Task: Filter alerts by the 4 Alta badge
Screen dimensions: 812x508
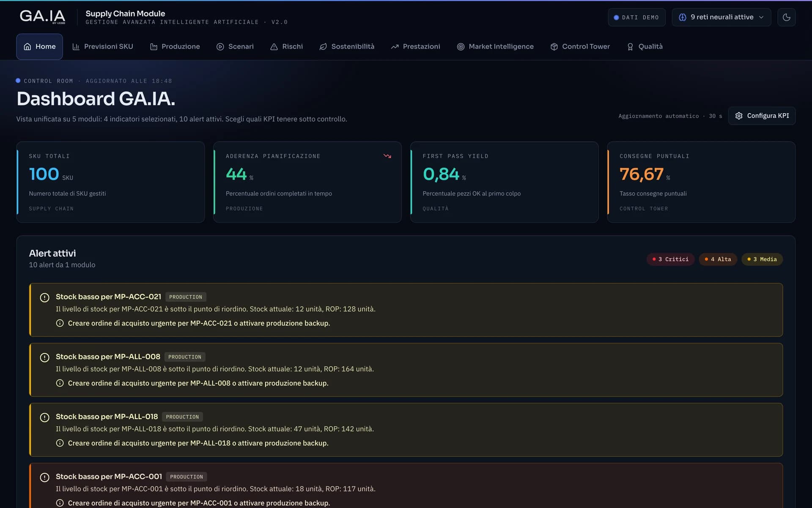Action: (718, 259)
